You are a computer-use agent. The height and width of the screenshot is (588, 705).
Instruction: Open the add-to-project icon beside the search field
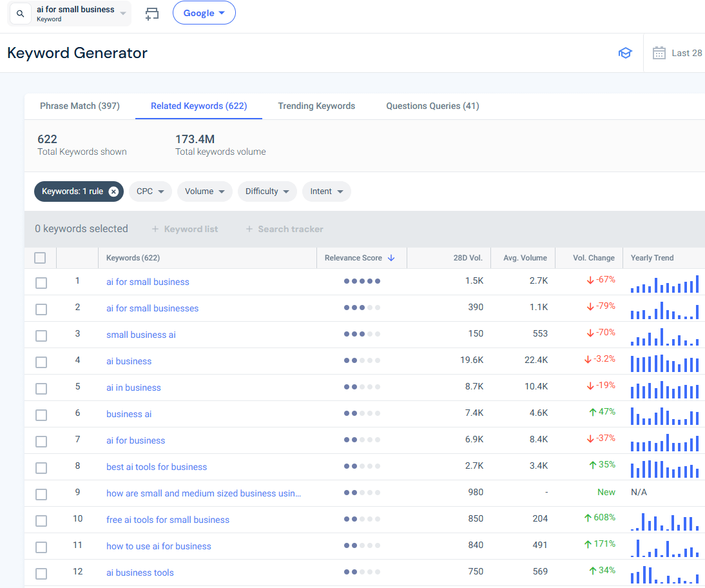pos(152,13)
